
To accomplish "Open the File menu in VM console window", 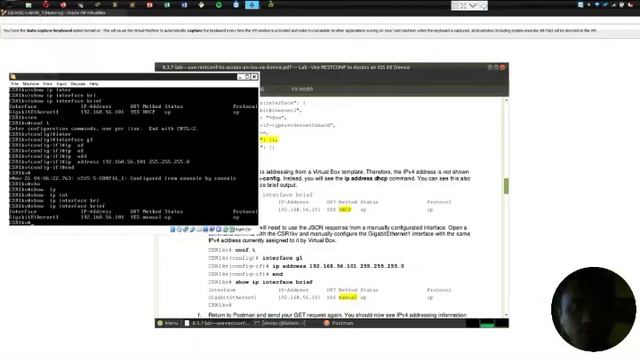I will pyautogui.click(x=15, y=84).
